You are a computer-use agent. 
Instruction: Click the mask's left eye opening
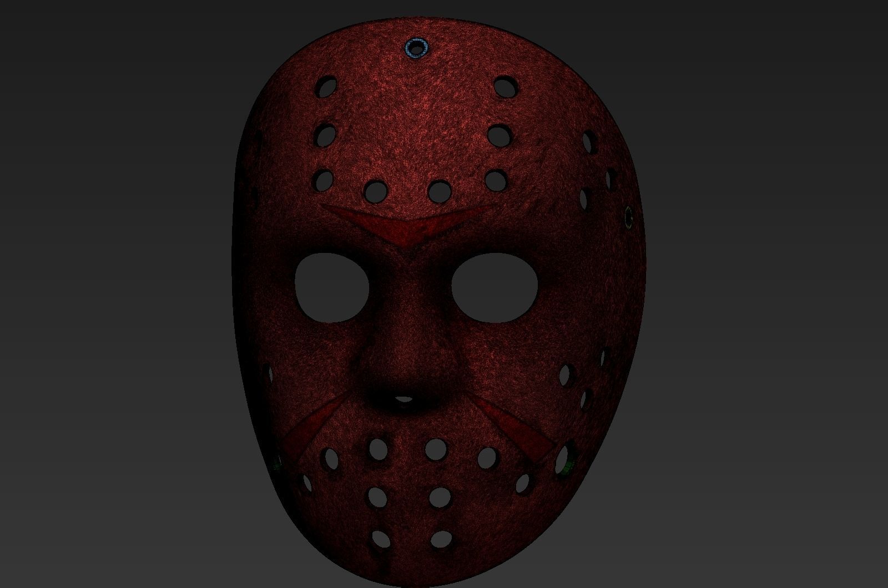click(331, 288)
